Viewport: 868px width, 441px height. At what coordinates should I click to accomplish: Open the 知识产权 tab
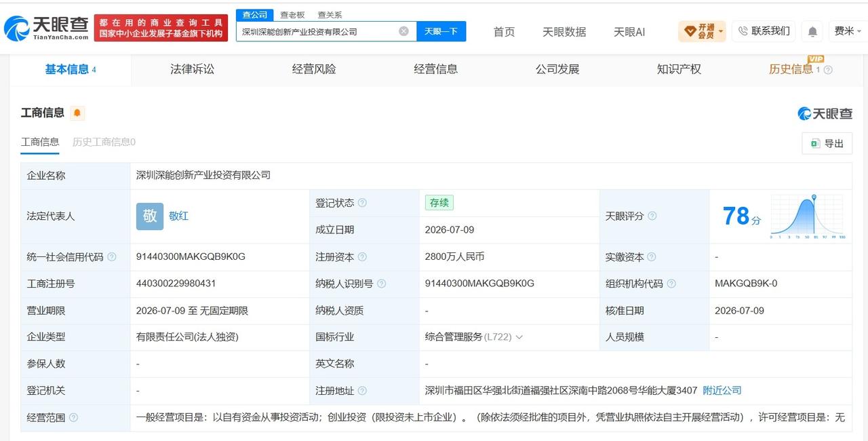(x=679, y=69)
